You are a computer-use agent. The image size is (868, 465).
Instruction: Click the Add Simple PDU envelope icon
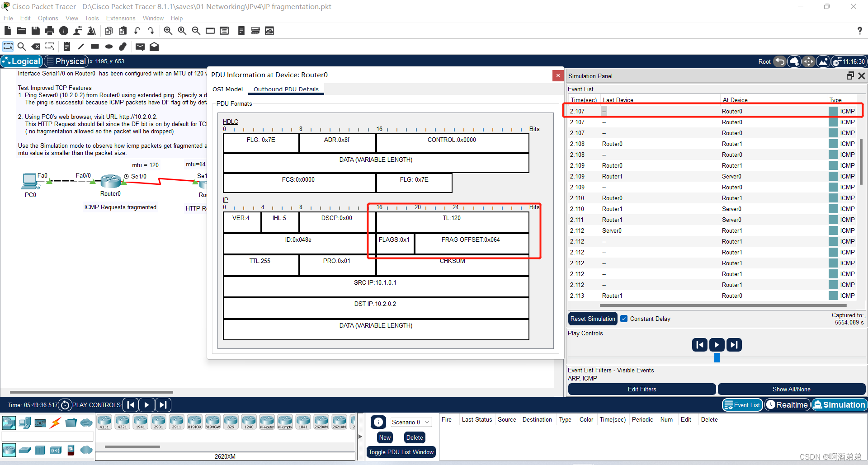140,47
